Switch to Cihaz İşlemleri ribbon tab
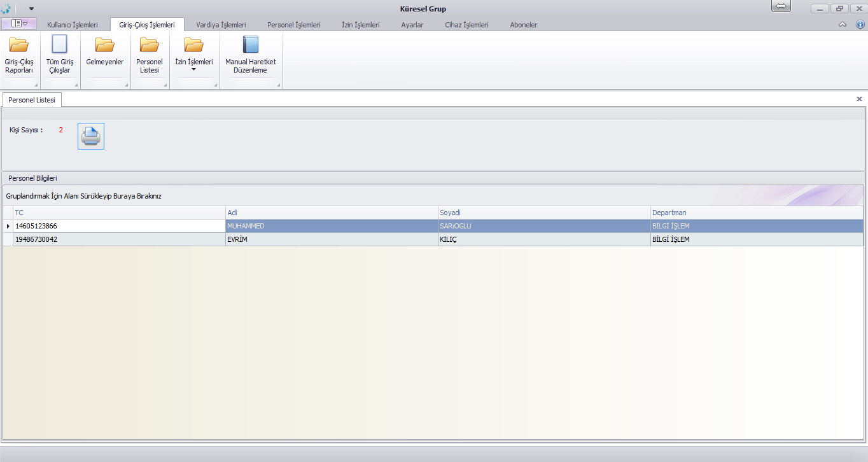This screenshot has height=462, width=868. click(466, 25)
